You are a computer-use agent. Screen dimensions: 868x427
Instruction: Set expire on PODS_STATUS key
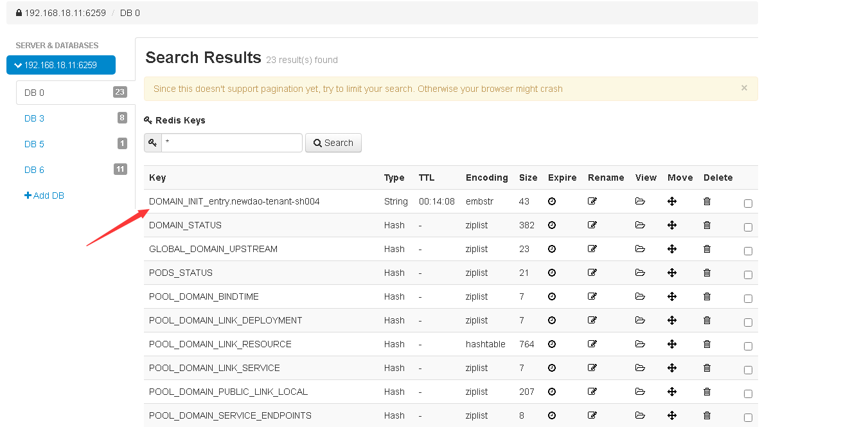[552, 273]
